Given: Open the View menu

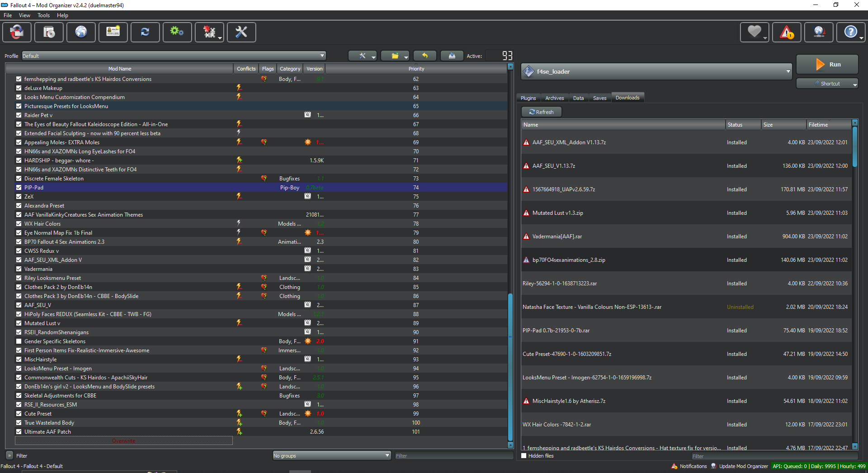Looking at the screenshot, I should pos(24,15).
